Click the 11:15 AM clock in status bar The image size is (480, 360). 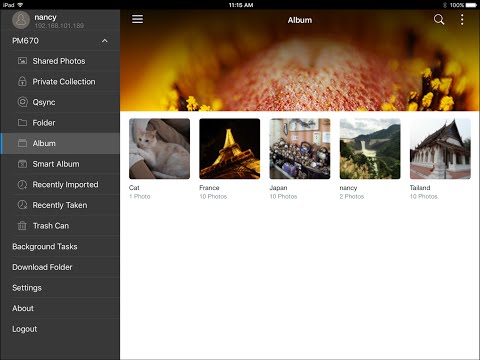[x=241, y=5]
